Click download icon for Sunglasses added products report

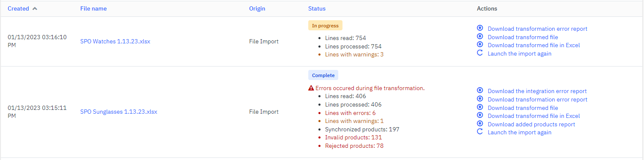[x=480, y=123]
